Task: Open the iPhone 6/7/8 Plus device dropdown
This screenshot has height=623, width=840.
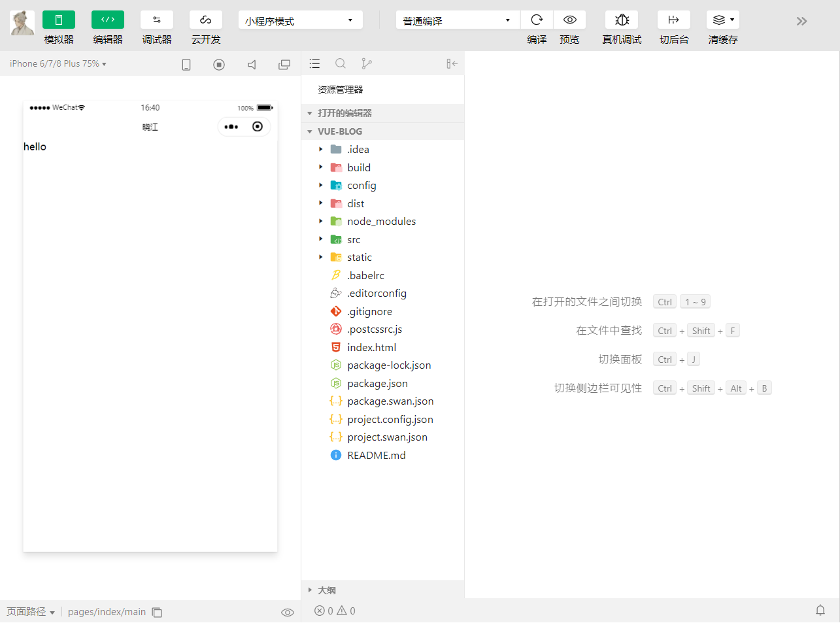Action: (x=58, y=63)
